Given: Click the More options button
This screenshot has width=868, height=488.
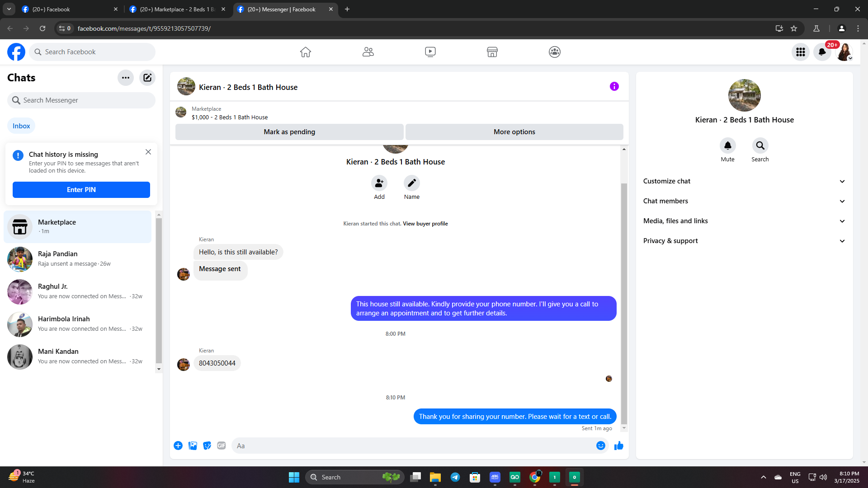Looking at the screenshot, I should tap(514, 132).
